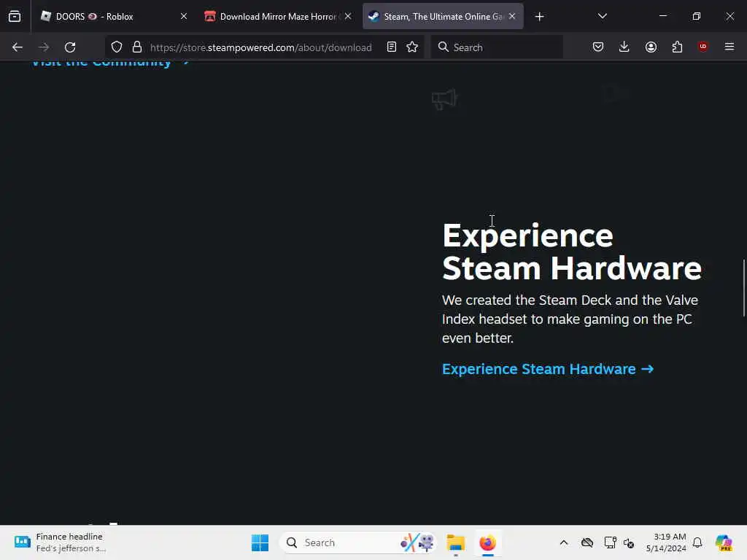Minimize the Firefox window
This screenshot has width=747, height=560.
tap(662, 16)
